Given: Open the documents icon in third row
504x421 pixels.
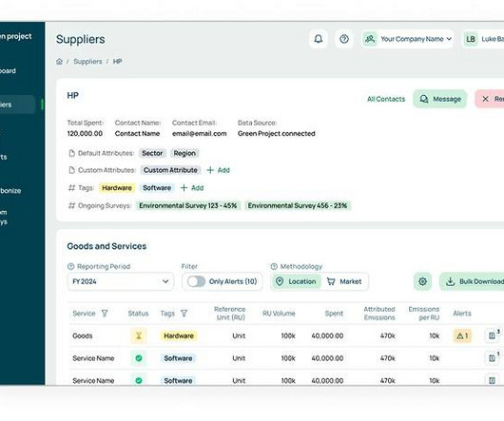Looking at the screenshot, I should (x=492, y=380).
